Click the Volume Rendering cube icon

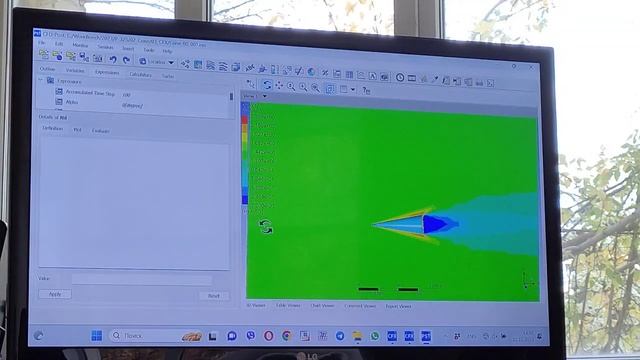click(x=236, y=67)
